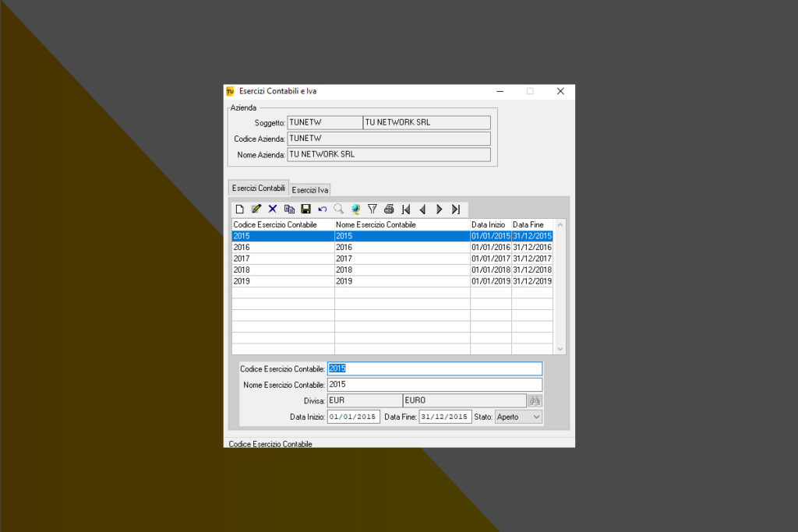Select the 2016 row code cell
The image size is (798, 532).
pyautogui.click(x=283, y=247)
